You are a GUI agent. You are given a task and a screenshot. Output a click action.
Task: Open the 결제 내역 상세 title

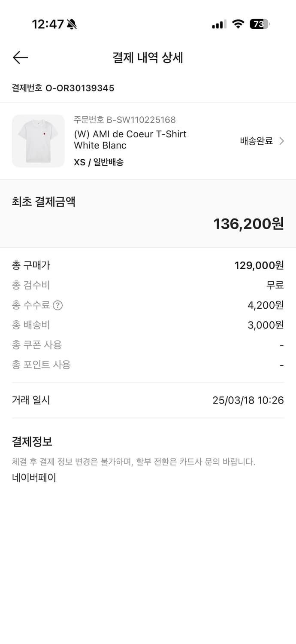click(x=148, y=58)
